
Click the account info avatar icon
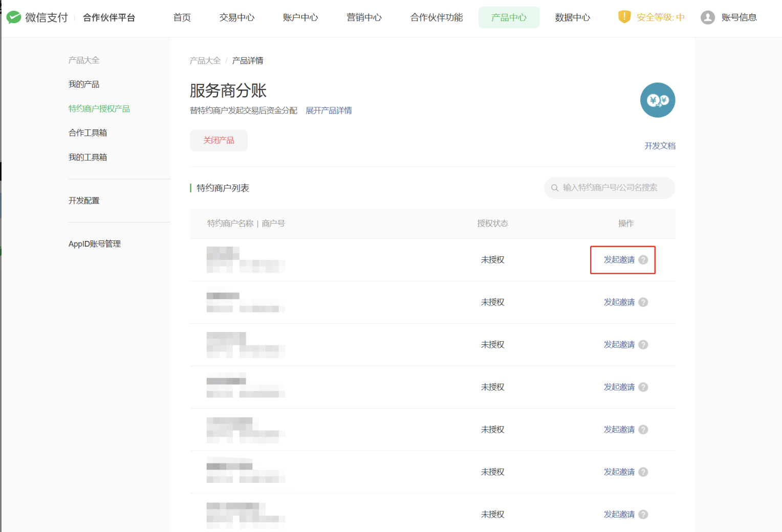point(707,17)
